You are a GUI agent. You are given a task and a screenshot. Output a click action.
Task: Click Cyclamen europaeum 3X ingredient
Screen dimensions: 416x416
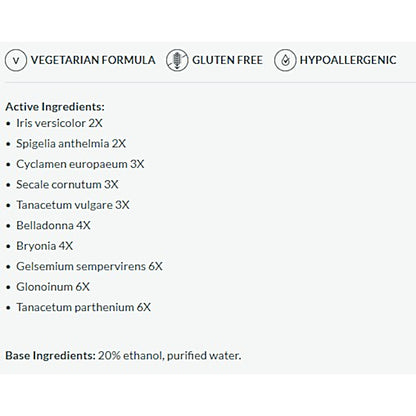pos(80,164)
